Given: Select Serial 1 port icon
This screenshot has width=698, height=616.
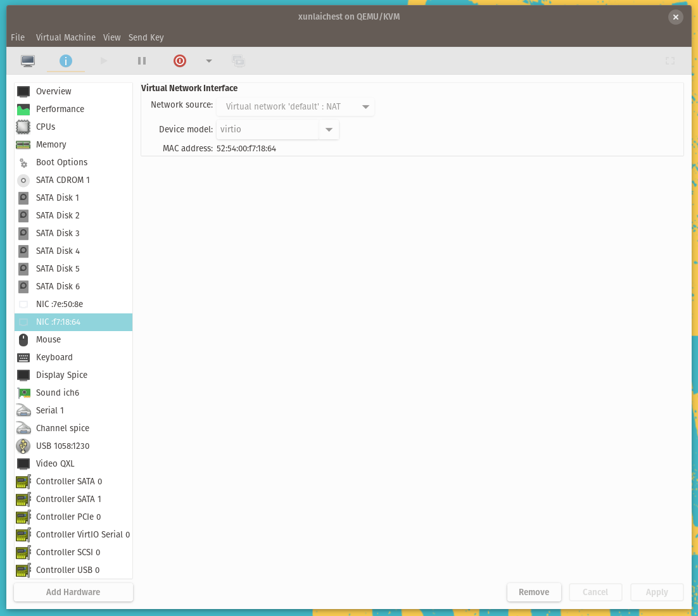Looking at the screenshot, I should 23,410.
